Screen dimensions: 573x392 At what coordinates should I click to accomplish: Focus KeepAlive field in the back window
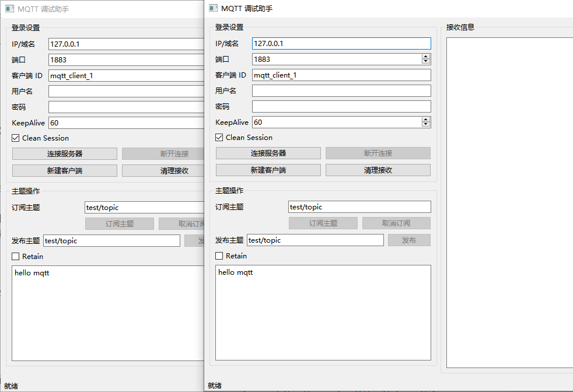pyautogui.click(x=126, y=123)
